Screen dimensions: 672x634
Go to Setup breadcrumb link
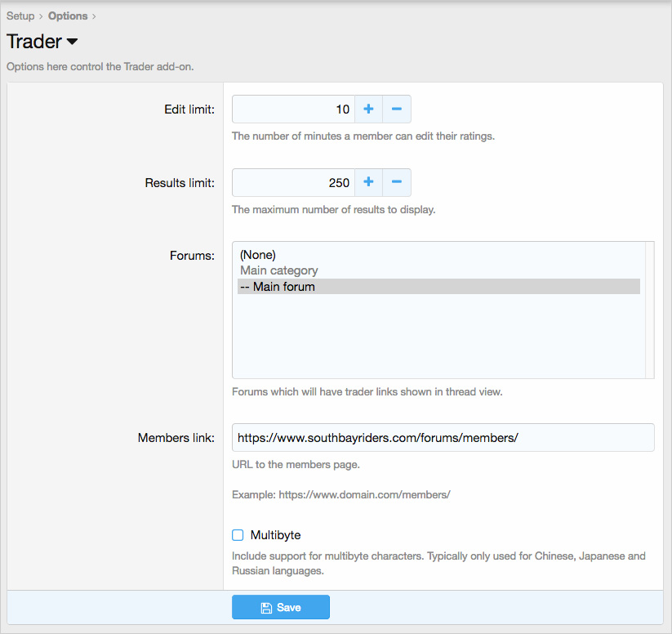[x=20, y=16]
